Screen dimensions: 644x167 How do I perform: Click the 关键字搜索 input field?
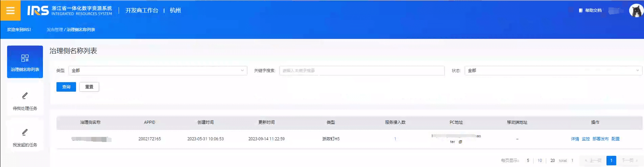[x=362, y=71]
